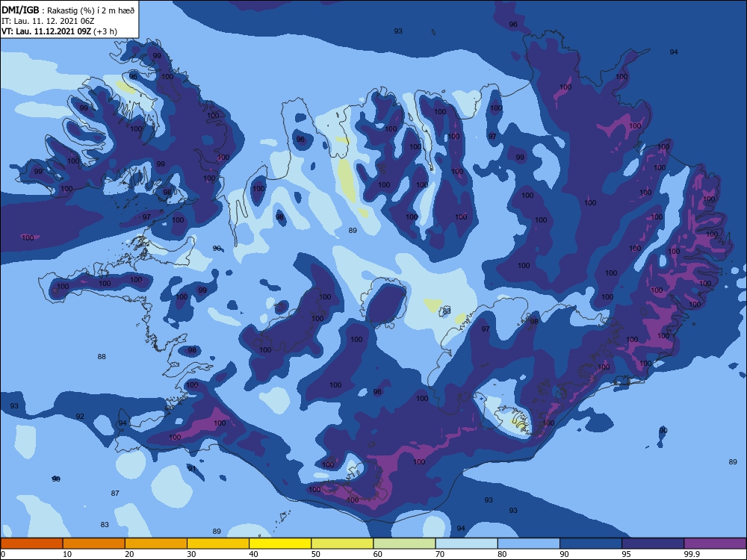Screen dimensions: 747x560
Task: Click the '89' value in central north Iceland
Action: point(353,231)
